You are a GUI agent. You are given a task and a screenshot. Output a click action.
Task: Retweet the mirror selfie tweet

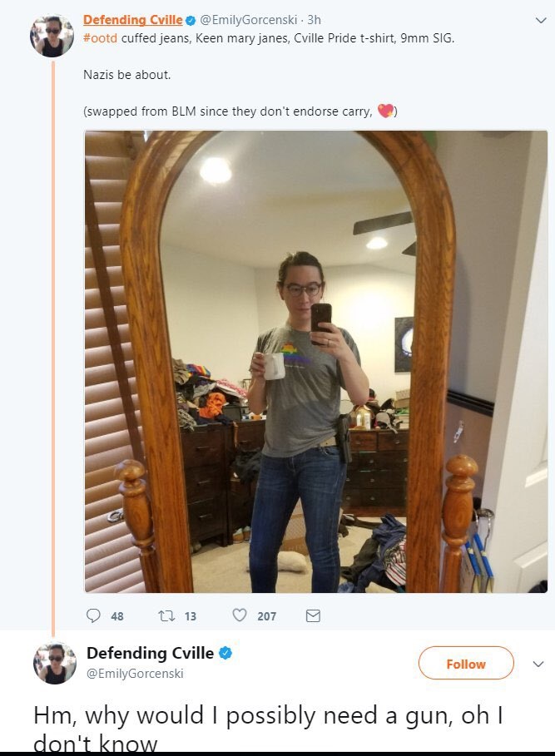[166, 615]
